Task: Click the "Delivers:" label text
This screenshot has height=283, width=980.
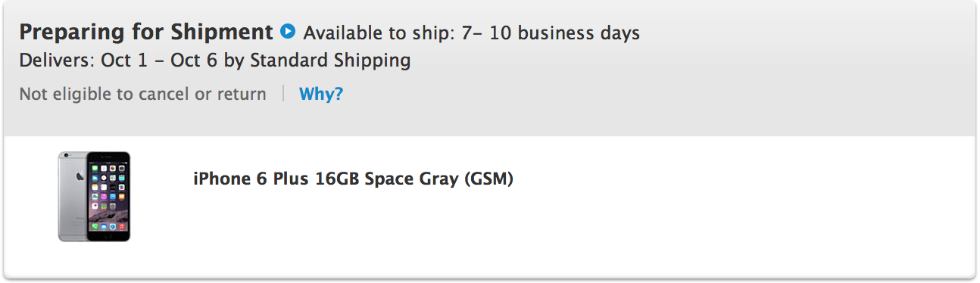Action: 57,61
